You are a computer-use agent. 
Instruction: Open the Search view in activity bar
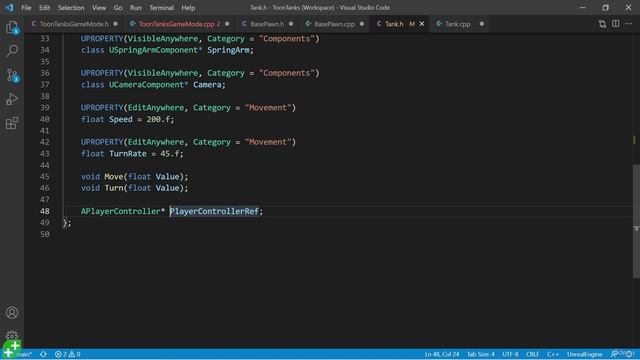(x=12, y=51)
